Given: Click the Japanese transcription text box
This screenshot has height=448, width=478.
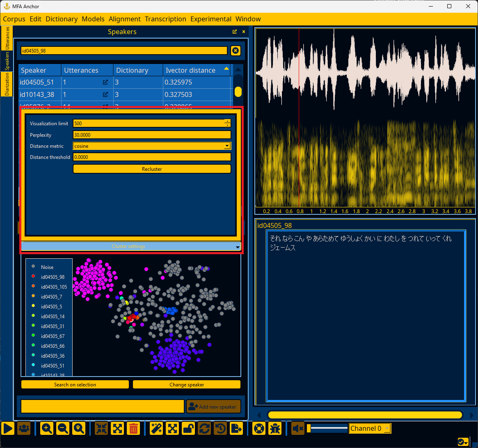Looking at the screenshot, I should 366,315.
